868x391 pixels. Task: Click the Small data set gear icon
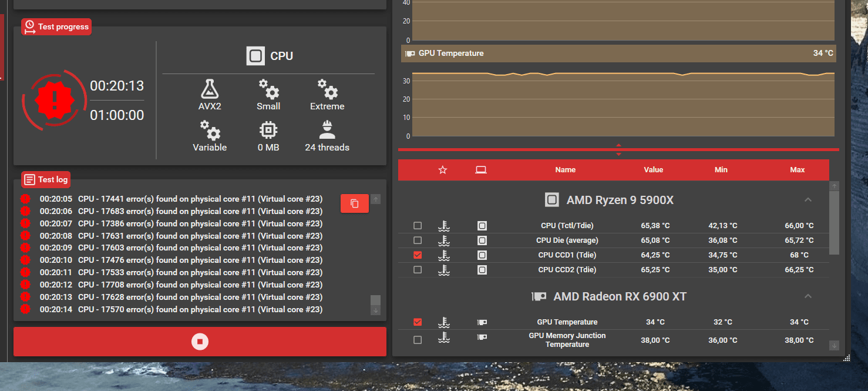268,89
